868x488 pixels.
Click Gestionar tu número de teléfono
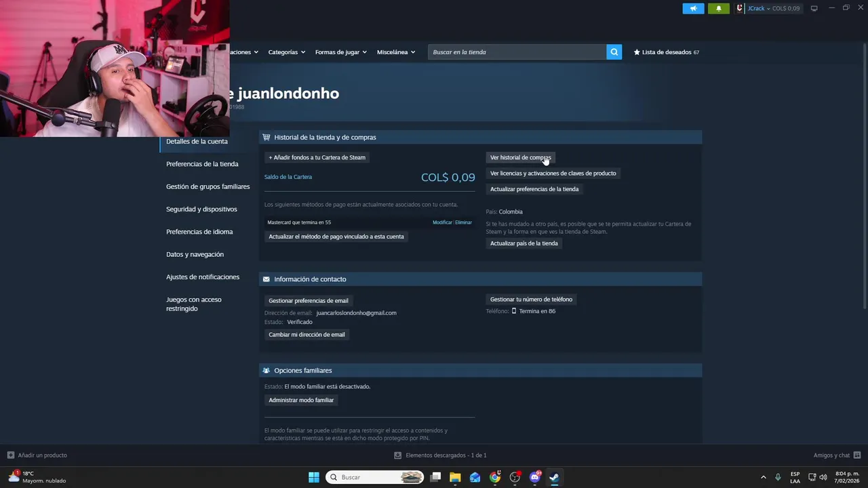click(x=531, y=300)
